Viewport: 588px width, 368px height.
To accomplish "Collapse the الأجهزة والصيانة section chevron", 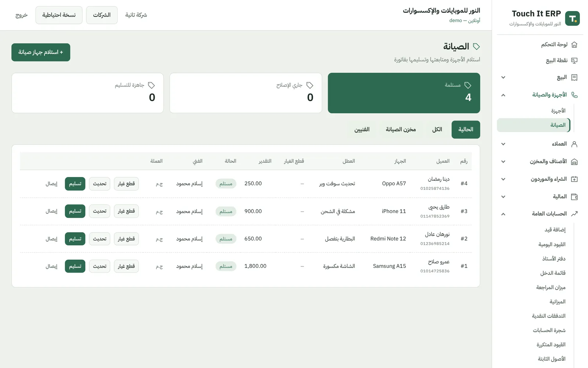I will click(x=503, y=95).
